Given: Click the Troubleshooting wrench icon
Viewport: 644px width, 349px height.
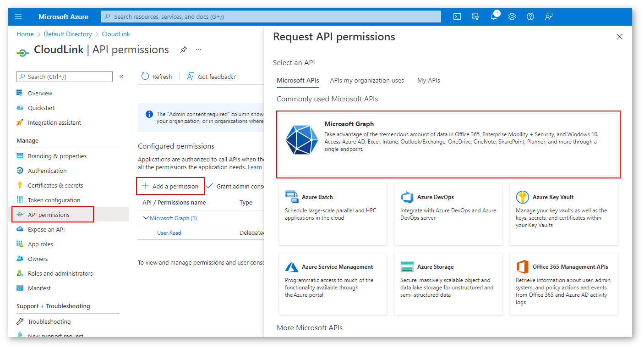Looking at the screenshot, I should [20, 321].
